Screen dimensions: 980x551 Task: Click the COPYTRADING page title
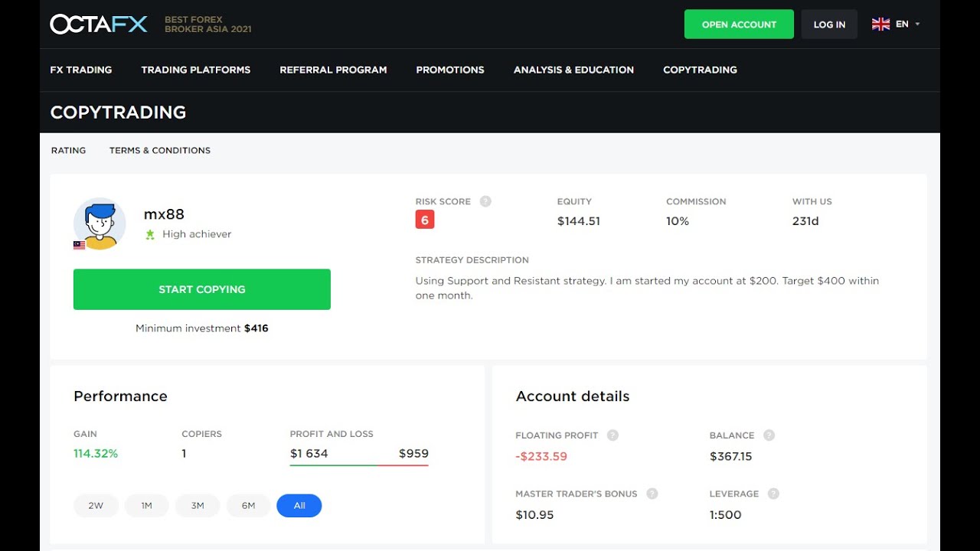point(118,112)
